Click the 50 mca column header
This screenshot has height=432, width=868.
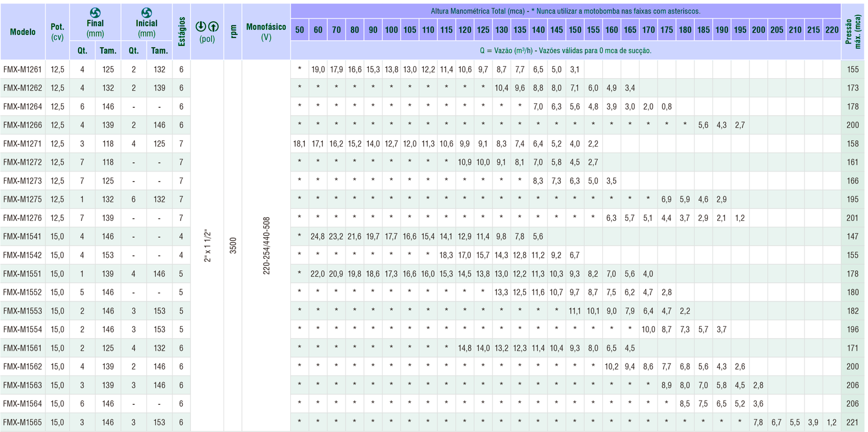tap(299, 30)
